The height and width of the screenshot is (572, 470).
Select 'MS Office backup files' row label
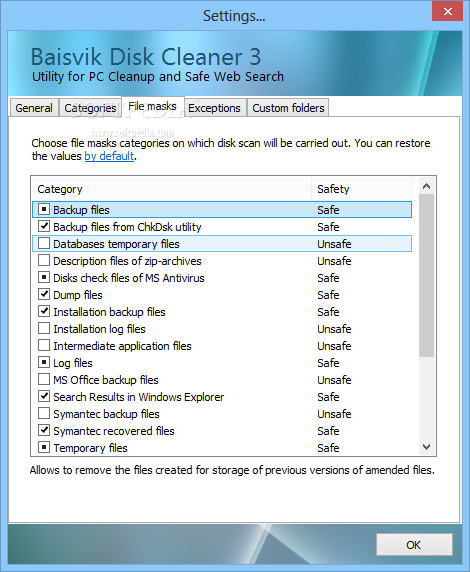coord(106,380)
